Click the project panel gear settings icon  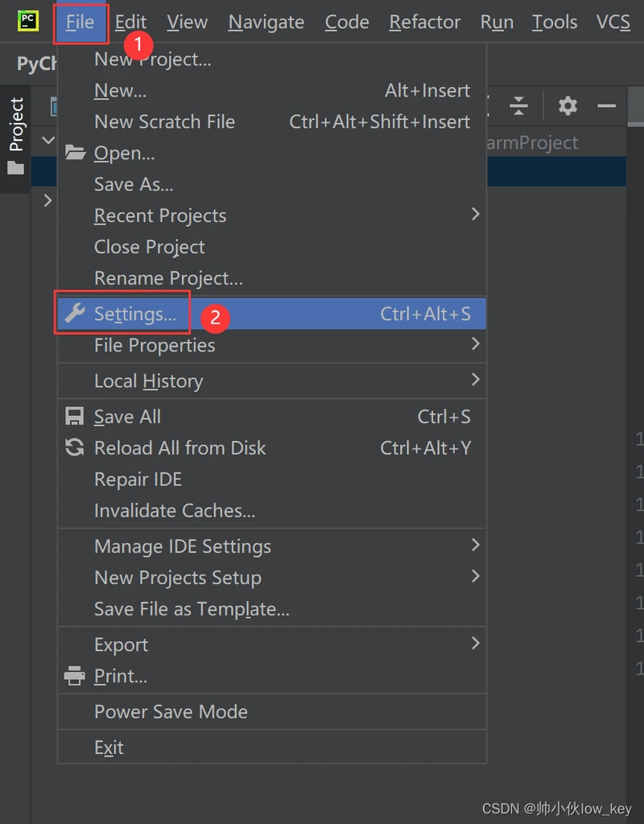pyautogui.click(x=568, y=106)
